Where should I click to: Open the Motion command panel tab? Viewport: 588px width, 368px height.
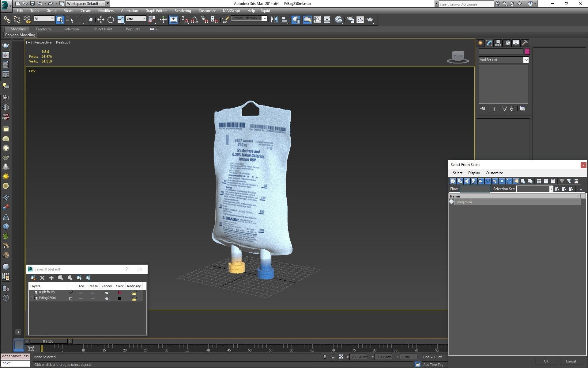[x=507, y=43]
